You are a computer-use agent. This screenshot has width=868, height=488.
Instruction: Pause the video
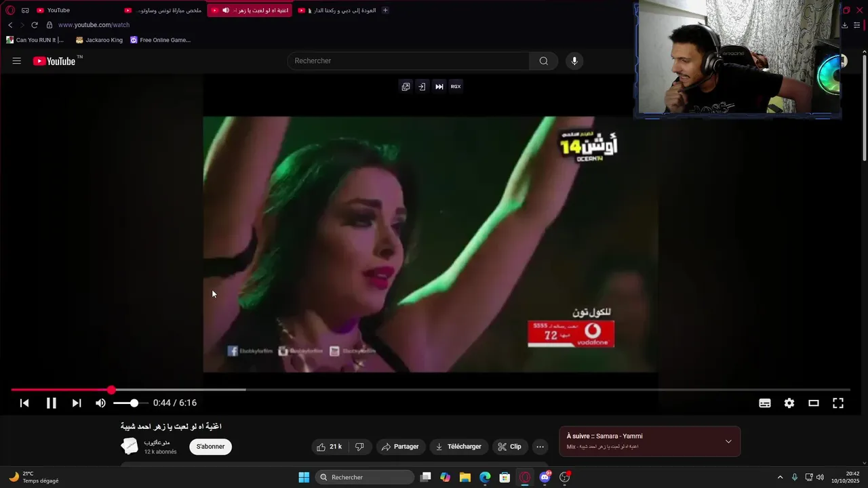[x=51, y=403]
